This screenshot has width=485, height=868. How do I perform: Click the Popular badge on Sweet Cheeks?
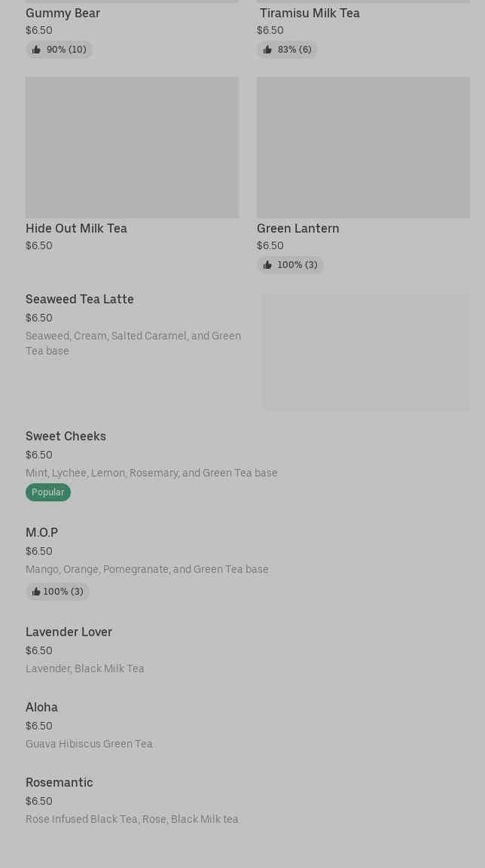pyautogui.click(x=48, y=492)
